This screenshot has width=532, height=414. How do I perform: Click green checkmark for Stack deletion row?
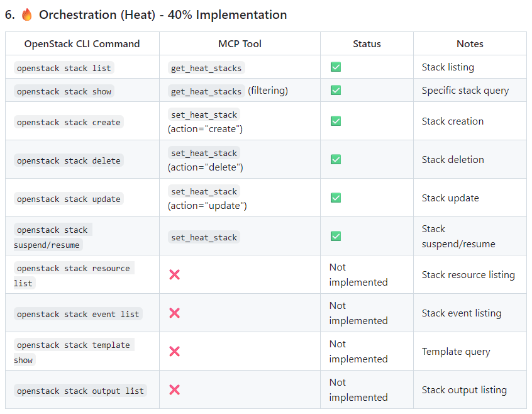tap(336, 159)
